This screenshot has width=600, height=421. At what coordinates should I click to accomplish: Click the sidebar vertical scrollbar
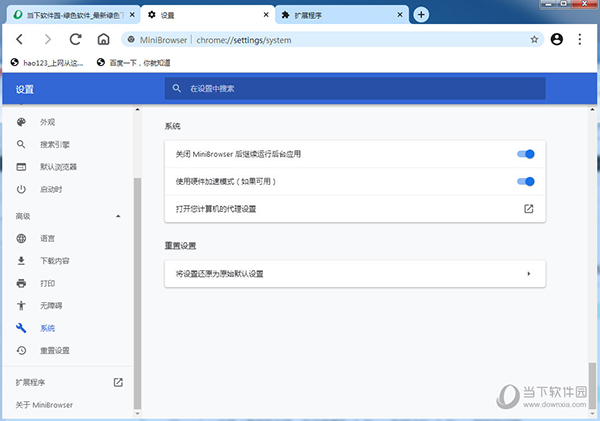click(x=137, y=294)
